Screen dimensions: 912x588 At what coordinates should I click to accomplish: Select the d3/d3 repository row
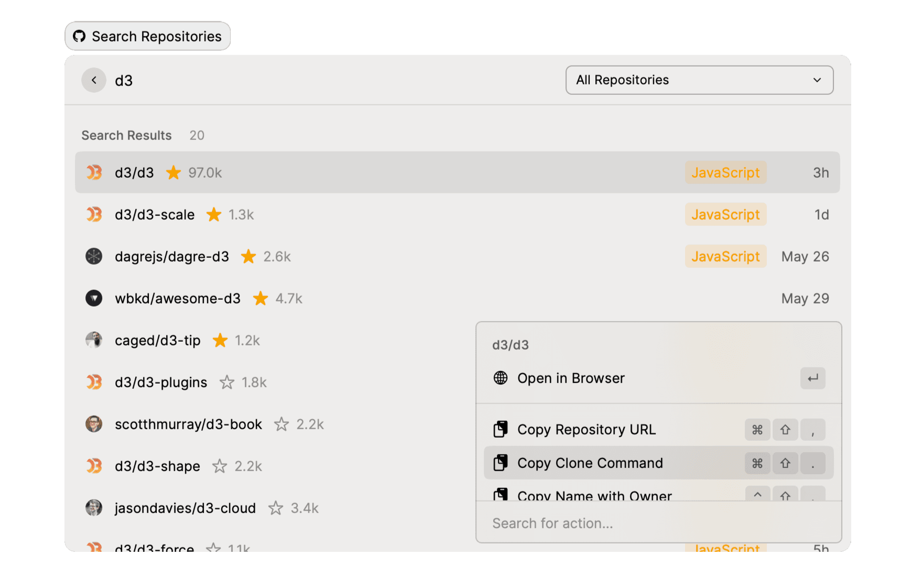pyautogui.click(x=457, y=172)
